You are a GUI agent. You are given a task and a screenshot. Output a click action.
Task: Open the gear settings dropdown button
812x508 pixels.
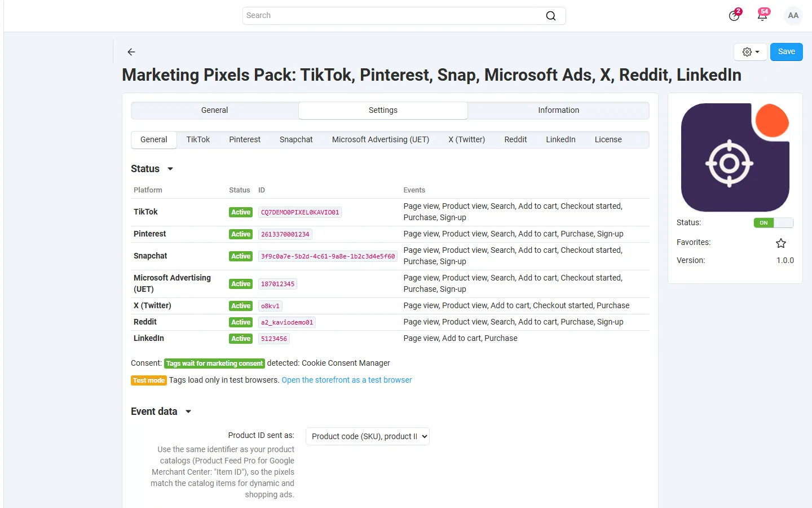point(751,52)
